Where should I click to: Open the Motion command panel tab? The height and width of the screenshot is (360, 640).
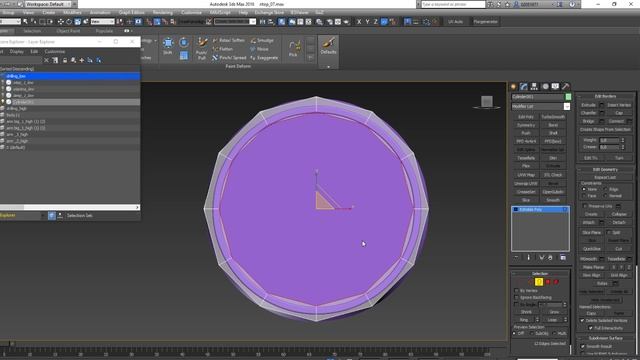(545, 87)
